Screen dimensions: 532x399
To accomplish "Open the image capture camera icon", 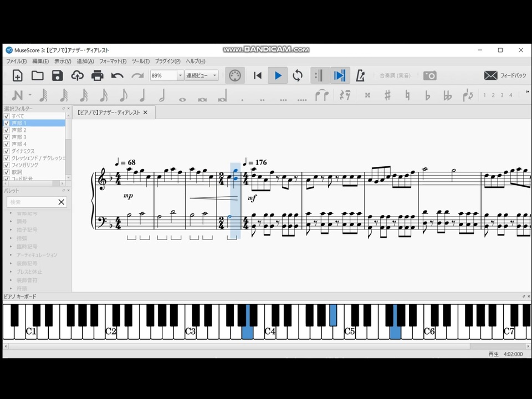I will (x=430, y=75).
